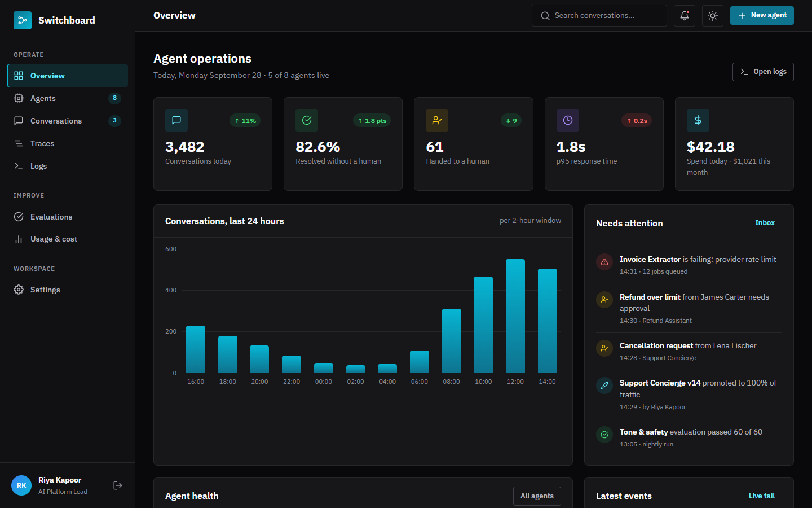The width and height of the screenshot is (812, 508).
Task: Open Logs from the sidebar
Action: [68, 166]
